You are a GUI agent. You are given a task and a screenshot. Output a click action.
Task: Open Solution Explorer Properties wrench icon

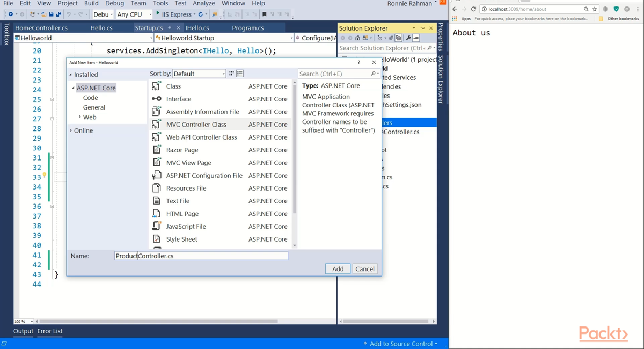(408, 38)
